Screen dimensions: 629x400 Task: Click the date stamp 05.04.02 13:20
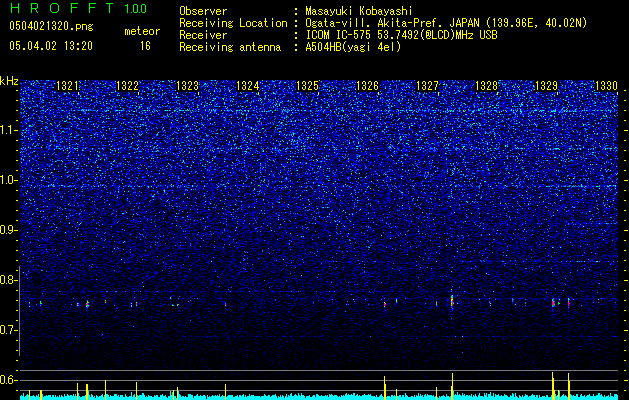pyautogui.click(x=51, y=46)
